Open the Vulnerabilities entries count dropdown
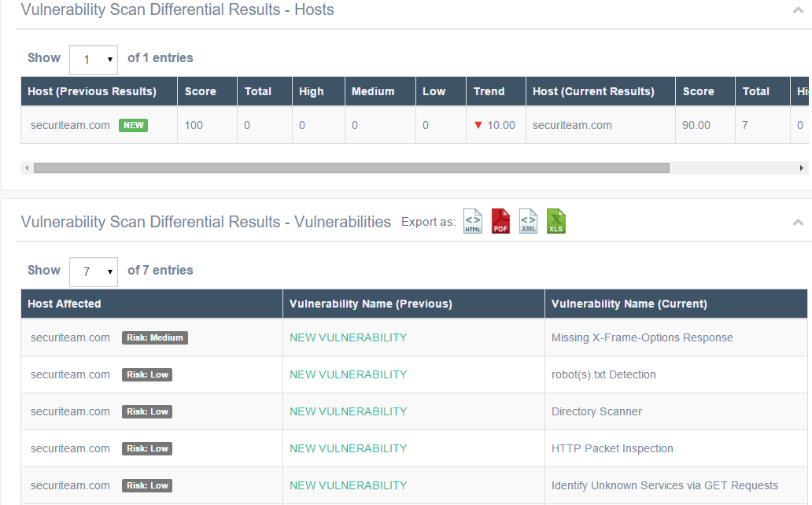The width and height of the screenshot is (812, 505). (x=94, y=271)
